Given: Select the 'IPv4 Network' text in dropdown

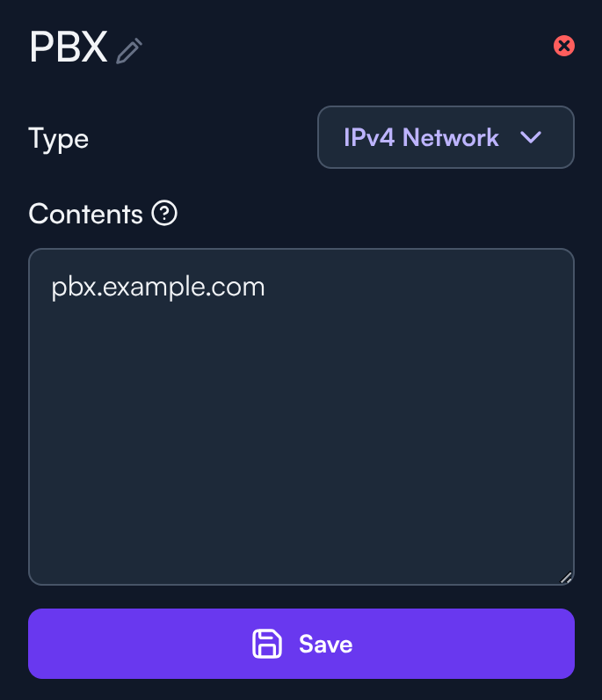Looking at the screenshot, I should [x=421, y=137].
